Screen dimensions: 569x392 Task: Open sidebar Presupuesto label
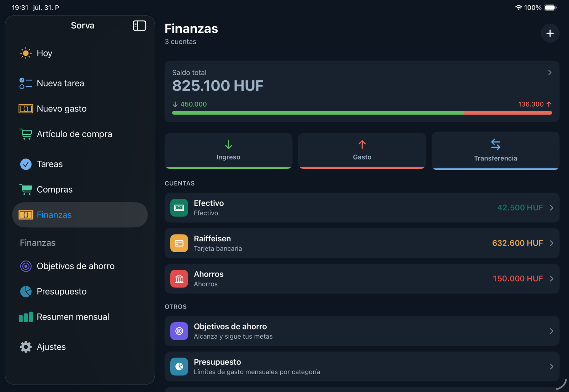point(62,291)
